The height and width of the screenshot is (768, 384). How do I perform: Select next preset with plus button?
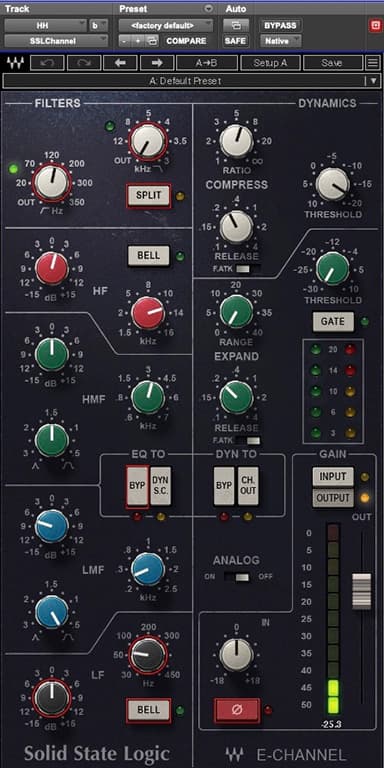click(x=138, y=41)
